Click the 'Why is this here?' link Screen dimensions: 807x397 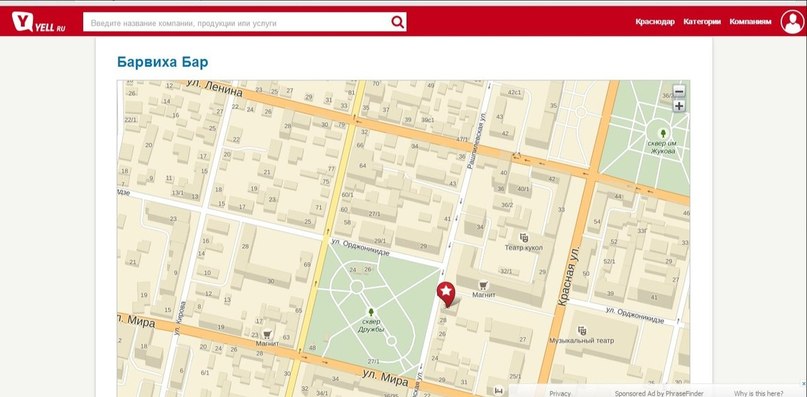[758, 393]
